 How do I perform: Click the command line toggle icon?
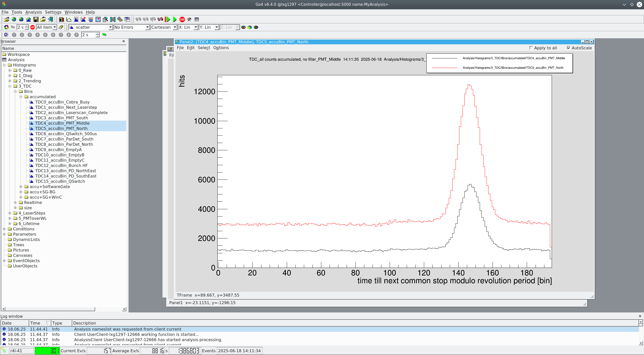(x=6, y=35)
